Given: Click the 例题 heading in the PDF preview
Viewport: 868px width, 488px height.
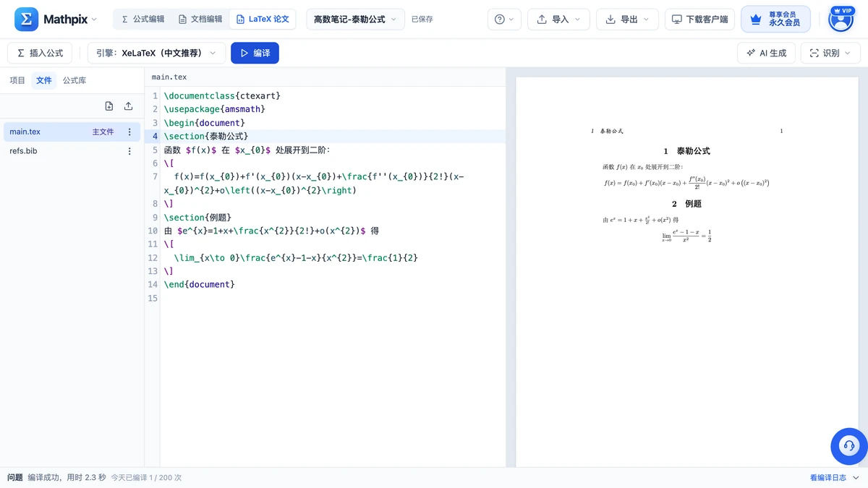Looking at the screenshot, I should tap(686, 204).
